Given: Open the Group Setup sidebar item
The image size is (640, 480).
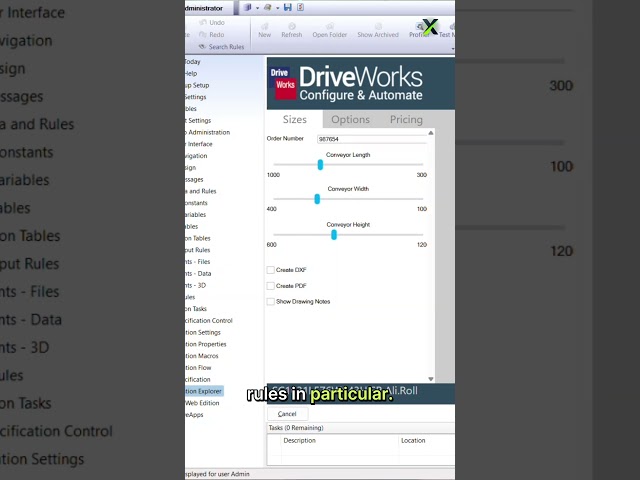Looking at the screenshot, I should click(x=197, y=85).
